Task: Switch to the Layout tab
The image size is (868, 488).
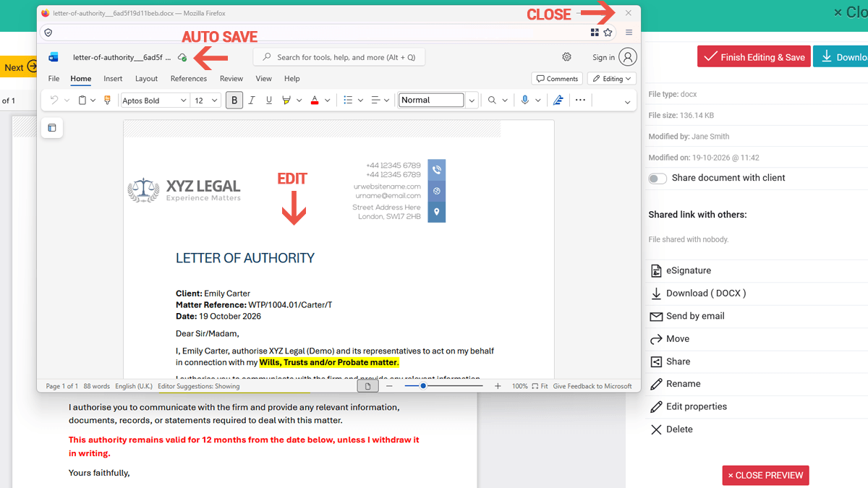Action: click(x=146, y=79)
